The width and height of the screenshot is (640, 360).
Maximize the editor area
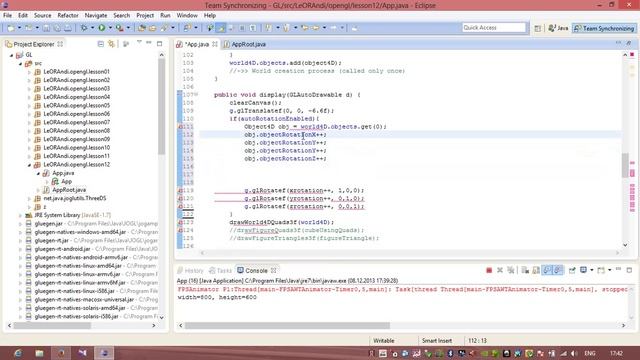point(629,43)
